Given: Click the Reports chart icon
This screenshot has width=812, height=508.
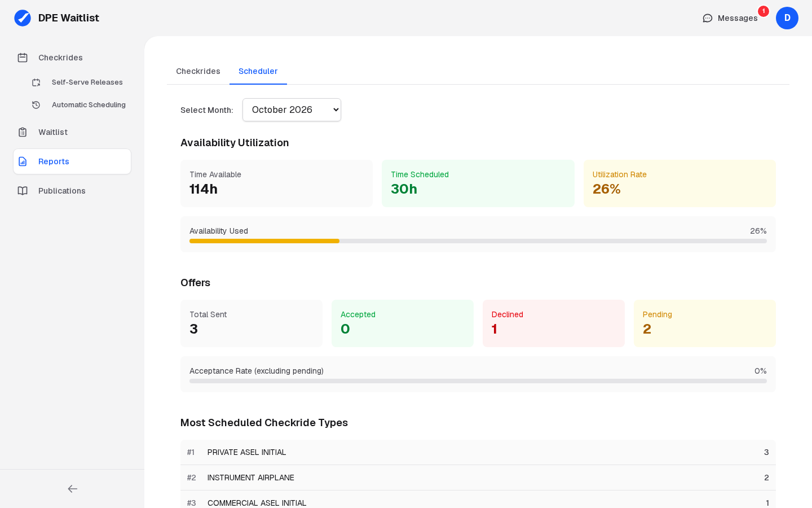Looking at the screenshot, I should [x=23, y=161].
